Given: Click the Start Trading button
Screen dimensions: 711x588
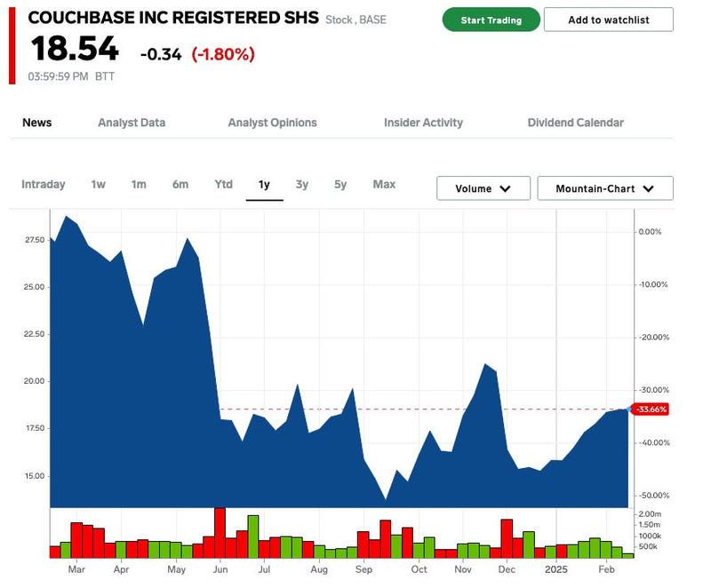Looking at the screenshot, I should tap(491, 20).
